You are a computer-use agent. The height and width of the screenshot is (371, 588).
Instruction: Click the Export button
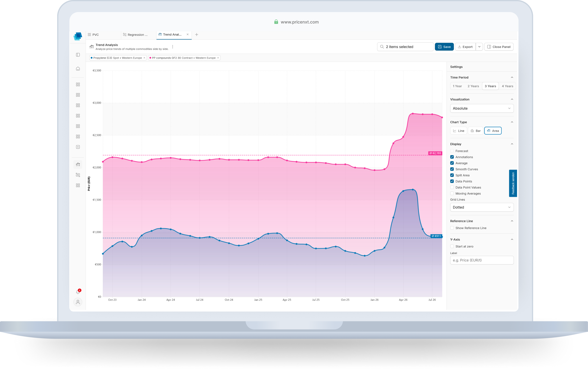click(465, 47)
